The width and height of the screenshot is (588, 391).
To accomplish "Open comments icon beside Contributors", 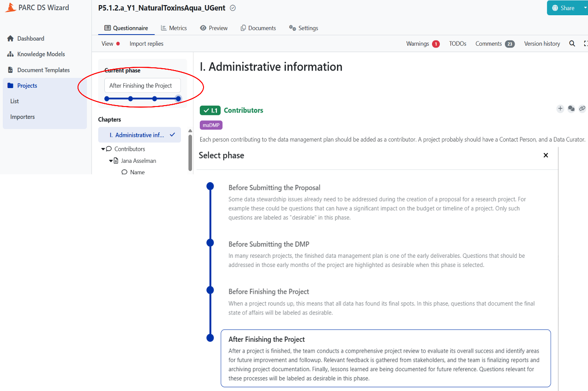I will (571, 109).
